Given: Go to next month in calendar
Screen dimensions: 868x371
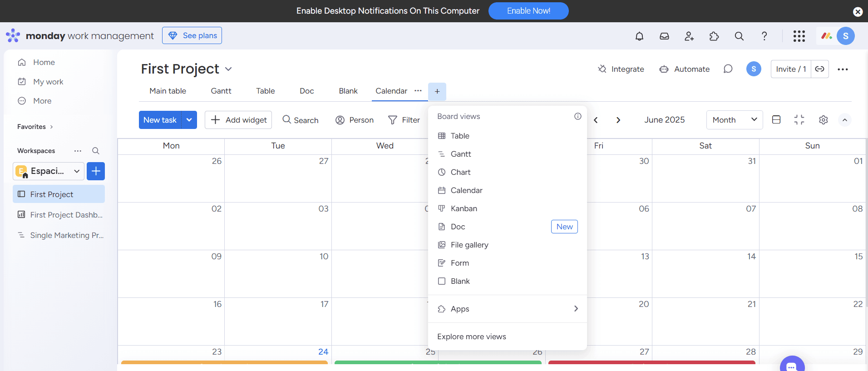Looking at the screenshot, I should (x=618, y=120).
